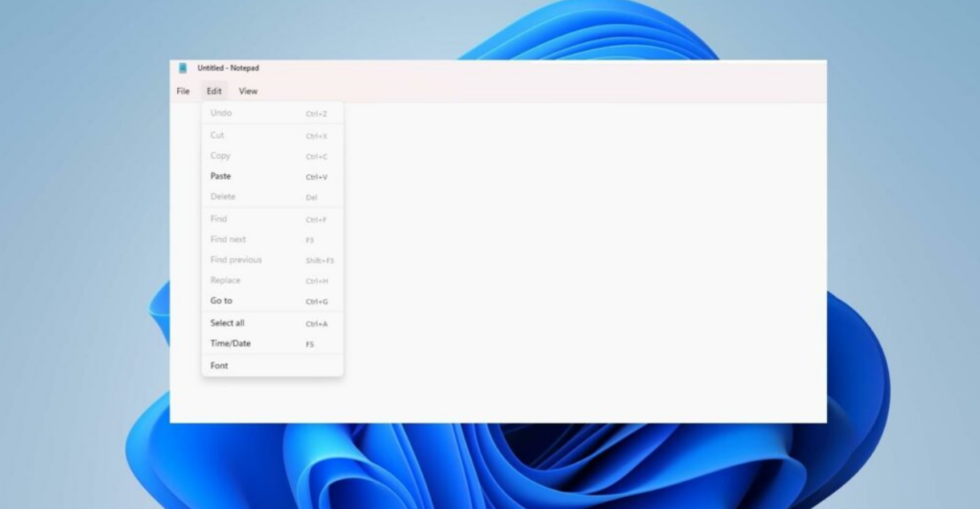The height and width of the screenshot is (509, 980).
Task: Click the Notepad app icon in title bar
Action: pyautogui.click(x=183, y=68)
